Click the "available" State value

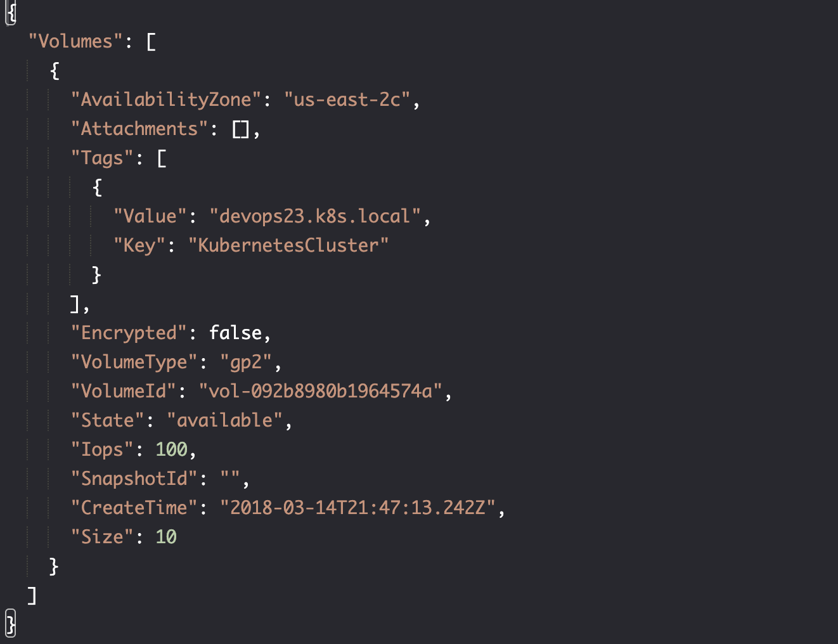[224, 421]
